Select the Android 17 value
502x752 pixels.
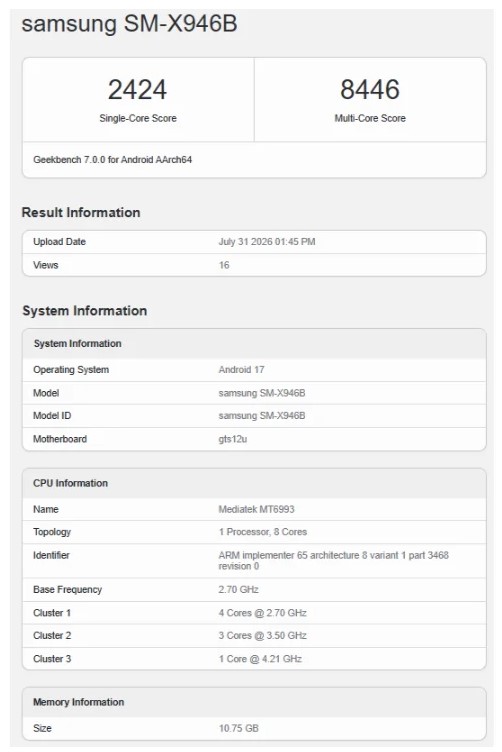242,370
